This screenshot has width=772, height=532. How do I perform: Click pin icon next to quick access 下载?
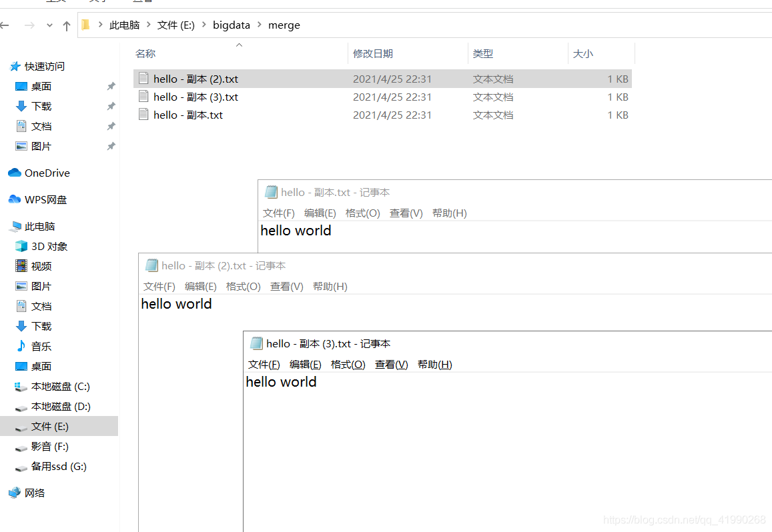point(111,106)
